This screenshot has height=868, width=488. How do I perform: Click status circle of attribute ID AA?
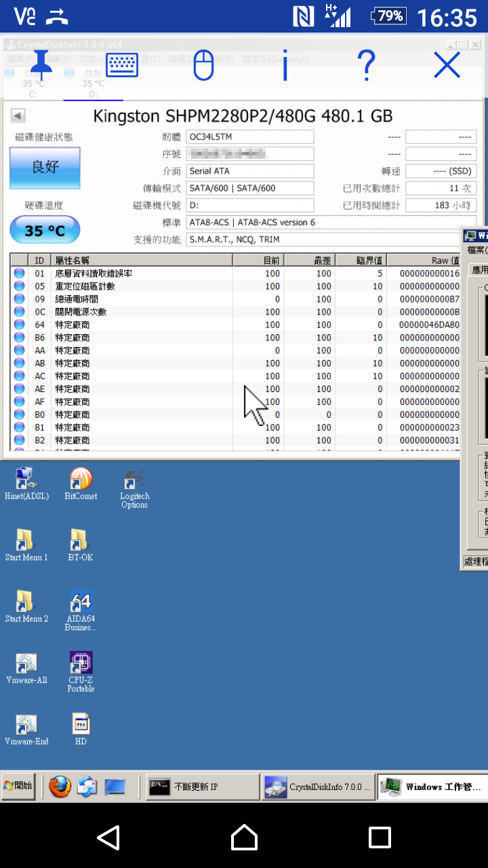[x=19, y=351]
